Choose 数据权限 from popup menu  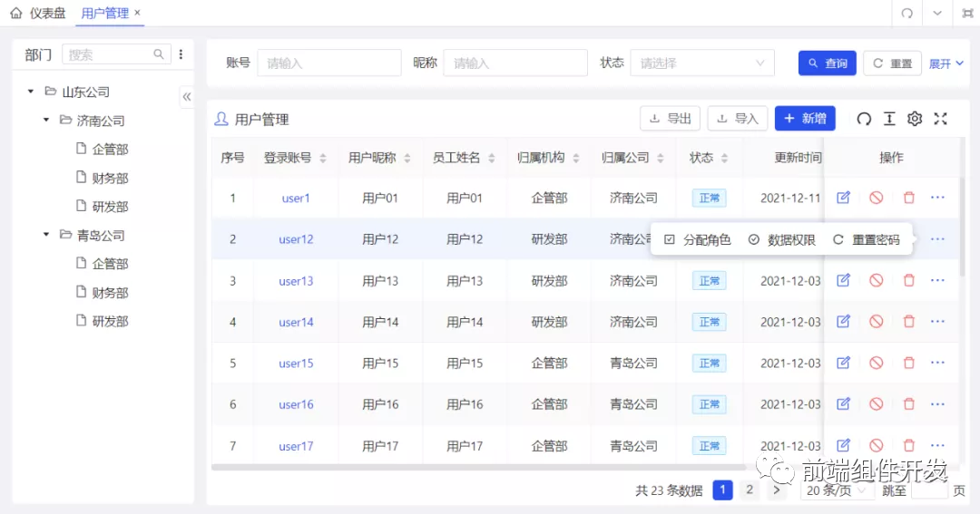click(782, 240)
